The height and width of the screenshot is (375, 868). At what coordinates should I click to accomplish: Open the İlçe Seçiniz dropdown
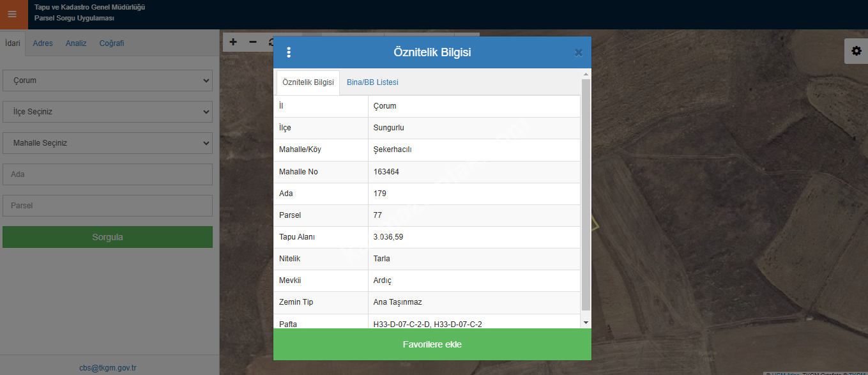click(x=107, y=112)
